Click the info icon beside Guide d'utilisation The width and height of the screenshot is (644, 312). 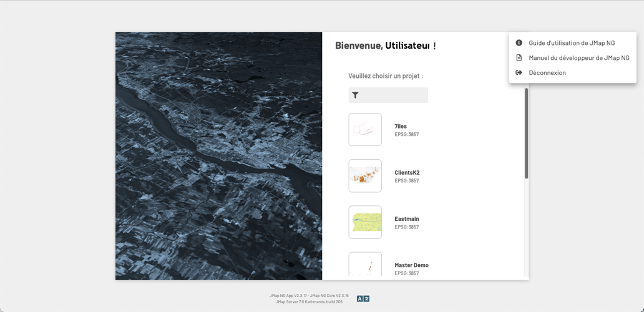pyautogui.click(x=519, y=43)
